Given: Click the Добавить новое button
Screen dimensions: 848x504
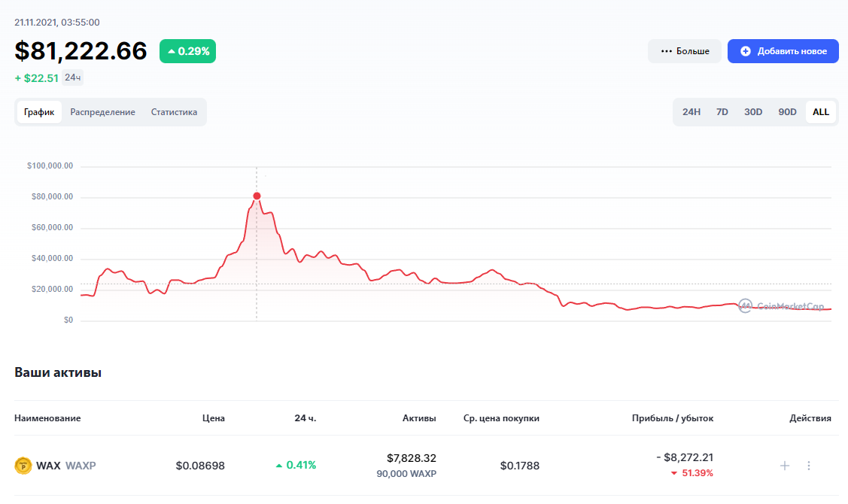Looking at the screenshot, I should click(783, 51).
